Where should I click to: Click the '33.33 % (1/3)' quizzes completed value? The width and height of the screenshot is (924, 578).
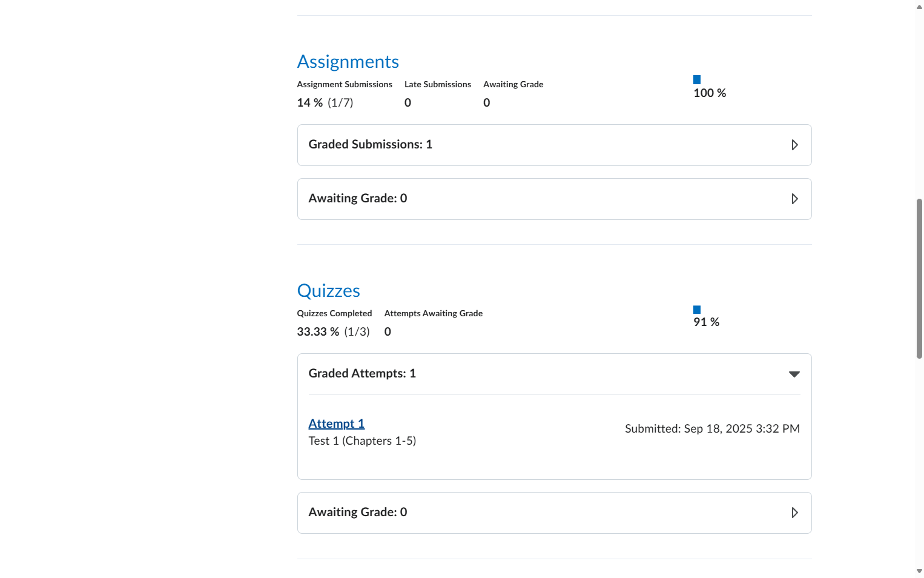333,332
